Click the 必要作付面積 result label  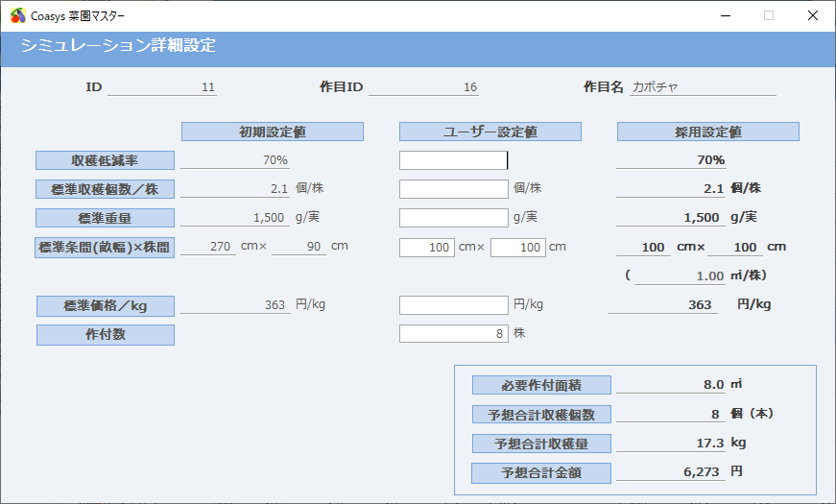coord(541,385)
